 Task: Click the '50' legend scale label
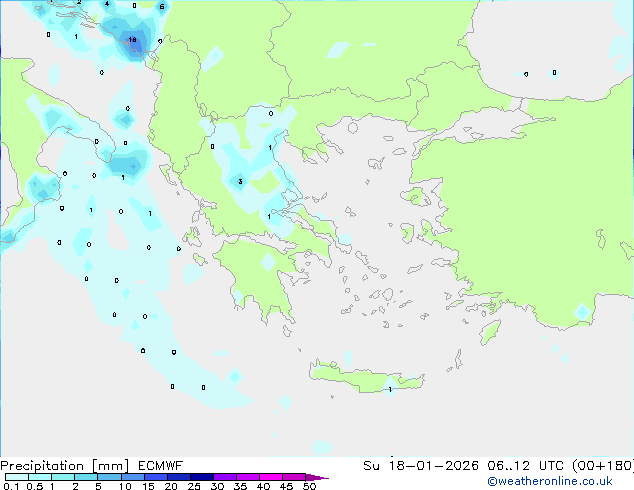309,486
